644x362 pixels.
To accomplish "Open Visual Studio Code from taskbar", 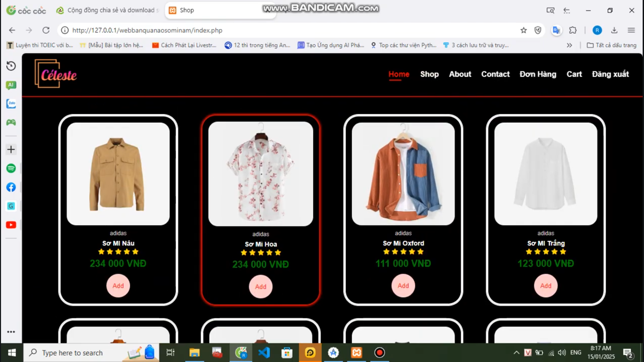I will coord(264,353).
